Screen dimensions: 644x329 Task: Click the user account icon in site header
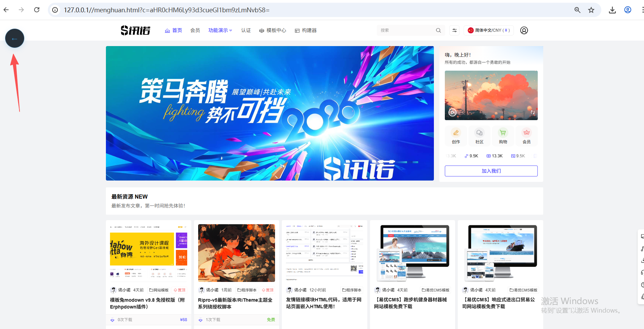point(524,30)
